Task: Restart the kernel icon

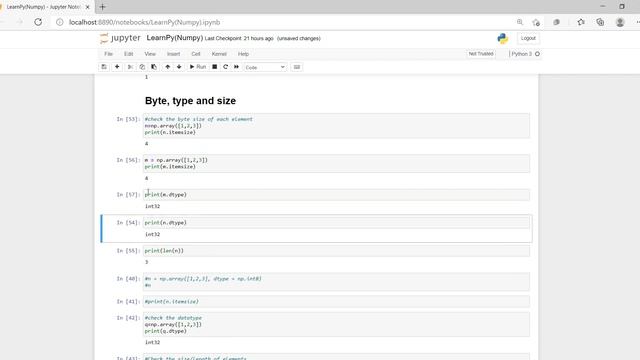Action: [x=225, y=67]
